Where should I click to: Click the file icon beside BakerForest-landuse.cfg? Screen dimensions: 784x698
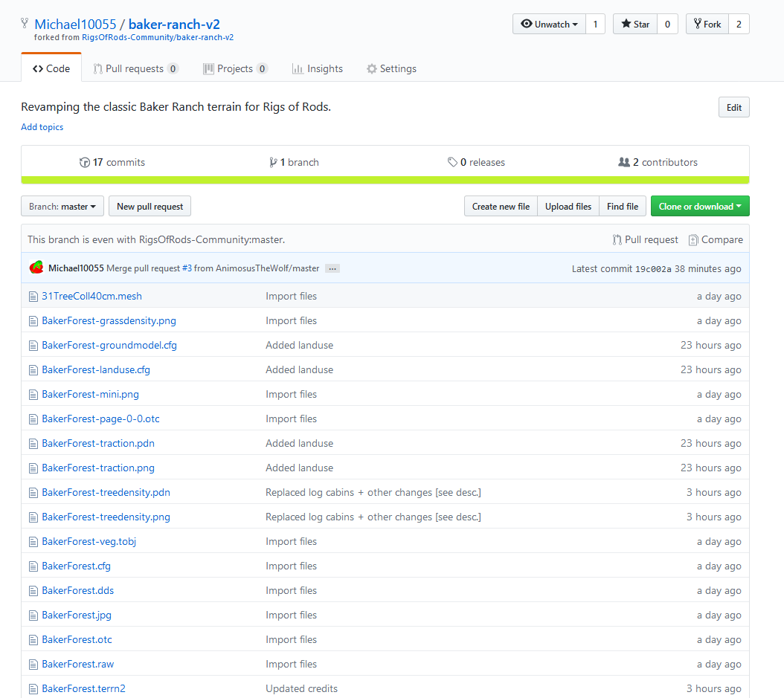pyautogui.click(x=33, y=370)
